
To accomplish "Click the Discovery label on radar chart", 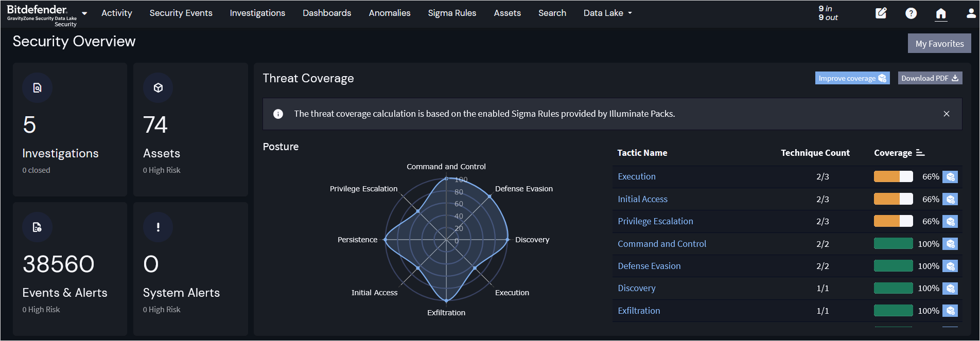I will [x=532, y=240].
